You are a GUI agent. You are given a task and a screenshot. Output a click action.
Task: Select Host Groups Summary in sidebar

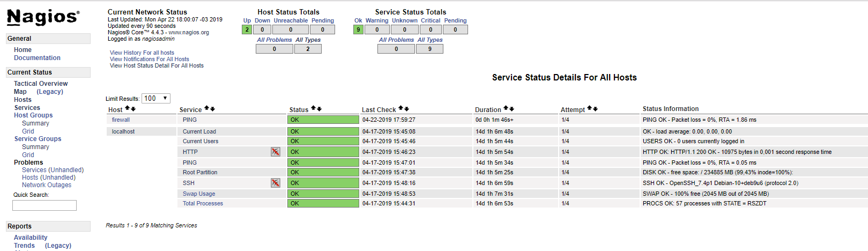(x=35, y=123)
